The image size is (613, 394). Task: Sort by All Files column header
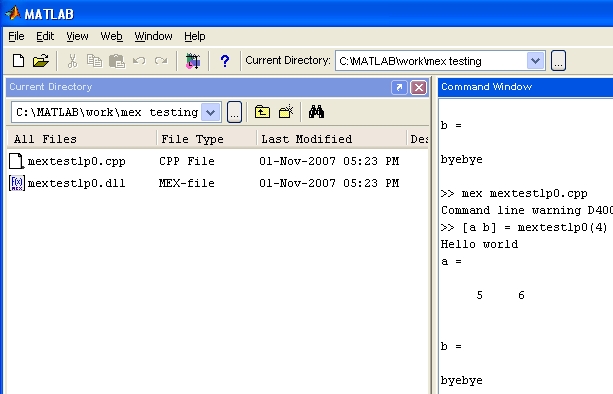pos(82,139)
